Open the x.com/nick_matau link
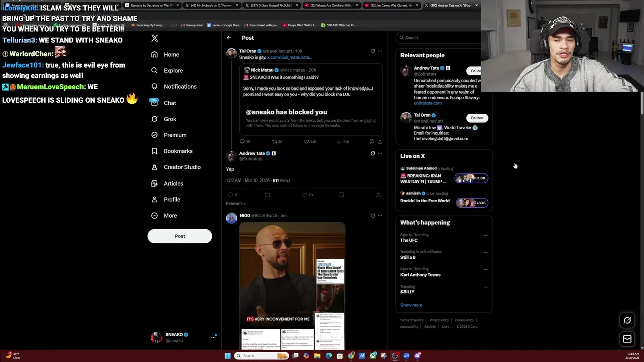Viewport: 644px width, 362px height. pyautogui.click(x=289, y=57)
